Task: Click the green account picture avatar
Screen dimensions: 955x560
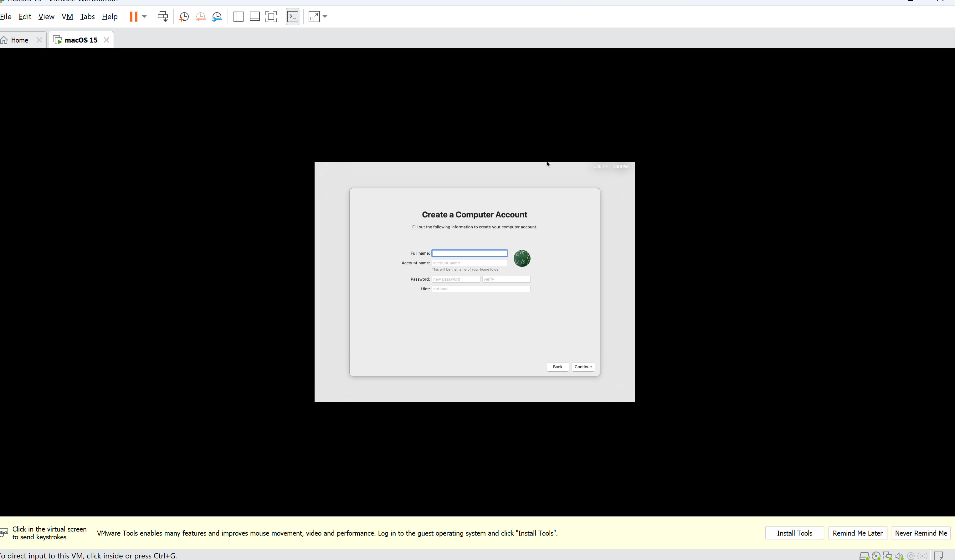Action: [x=522, y=258]
